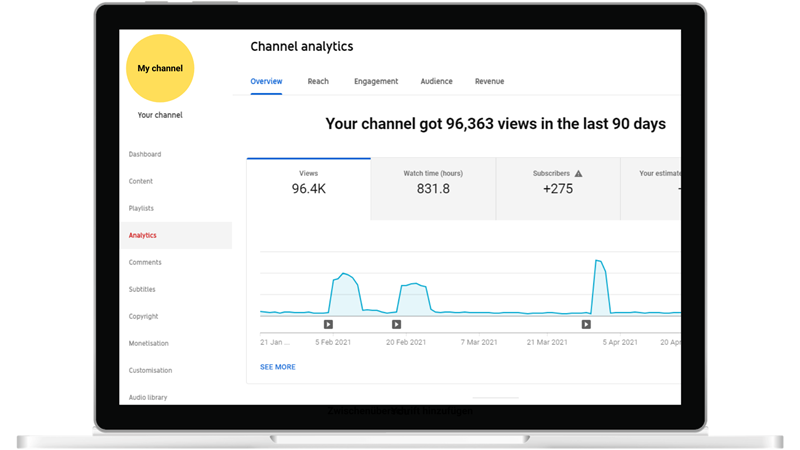Open Comments from the sidebar
Image resolution: width=800 pixels, height=450 pixels.
(145, 262)
